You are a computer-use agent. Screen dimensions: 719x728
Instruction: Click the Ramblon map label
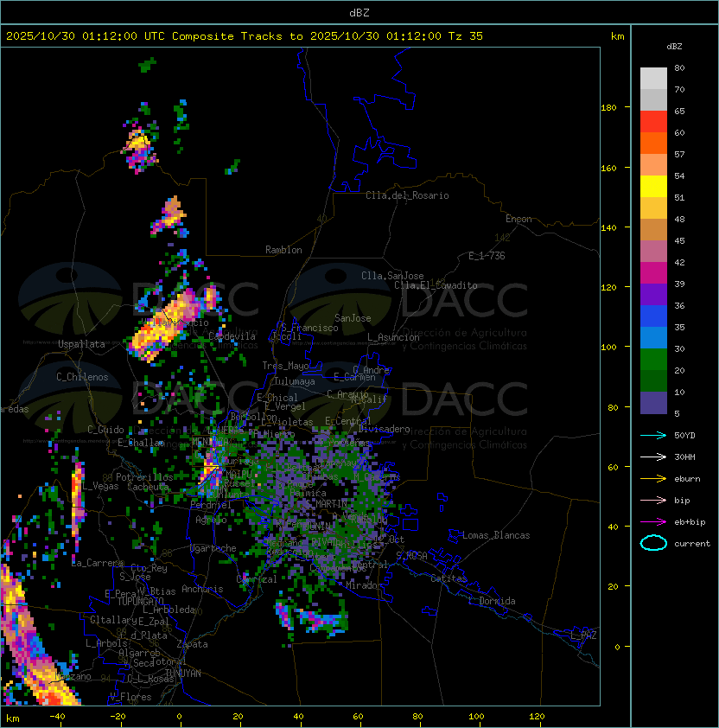click(x=283, y=250)
